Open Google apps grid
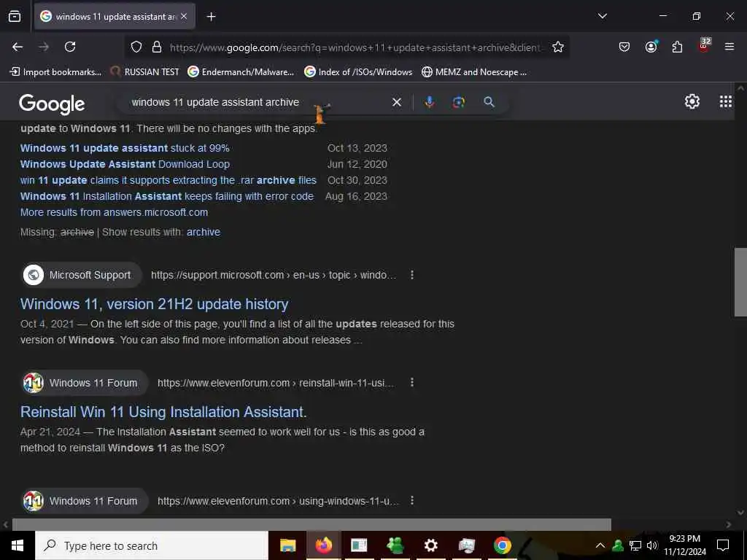The image size is (747, 560). [x=726, y=101]
